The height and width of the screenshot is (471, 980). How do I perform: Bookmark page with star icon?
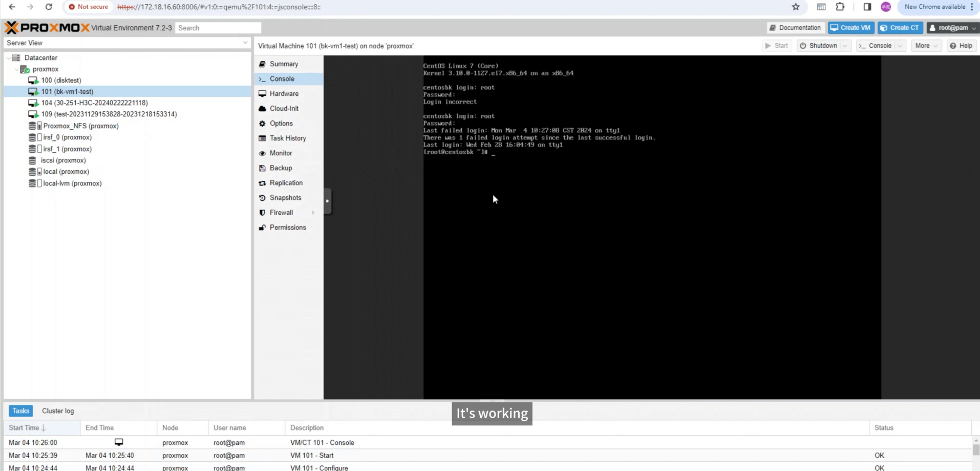point(796,7)
